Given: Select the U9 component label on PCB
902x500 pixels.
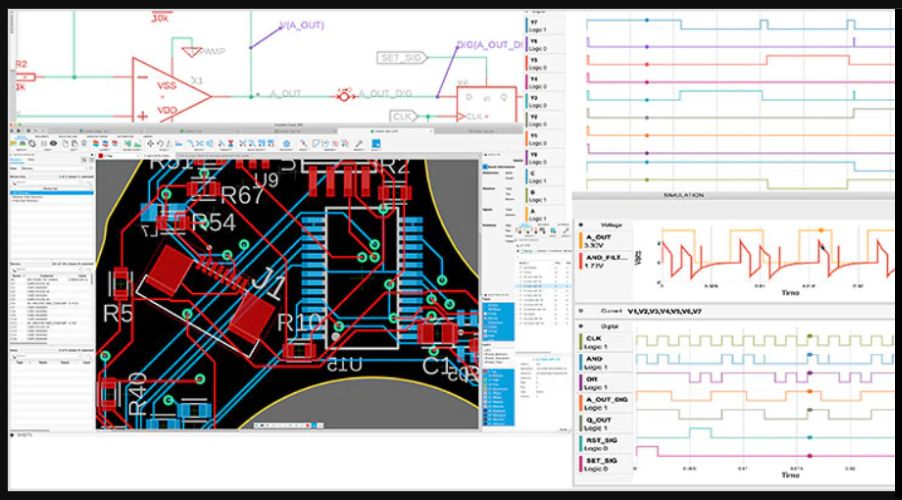Looking at the screenshot, I should pyautogui.click(x=266, y=180).
